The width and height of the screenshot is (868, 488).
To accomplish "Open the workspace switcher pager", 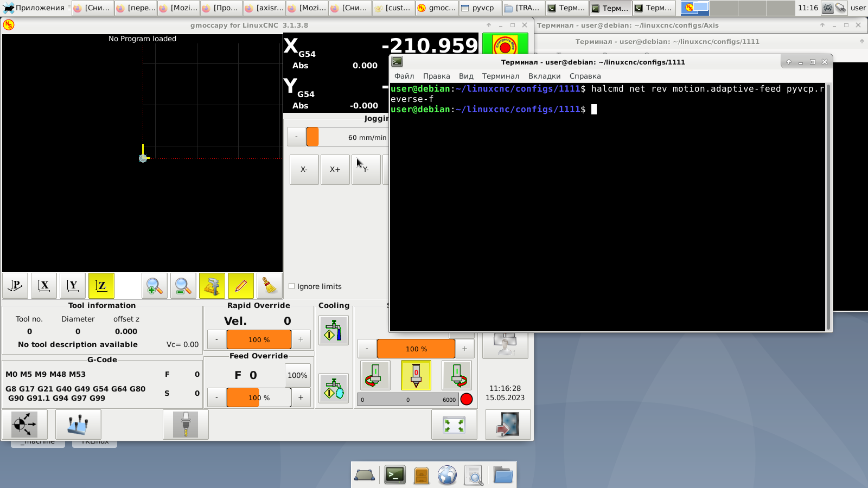I will (x=738, y=8).
